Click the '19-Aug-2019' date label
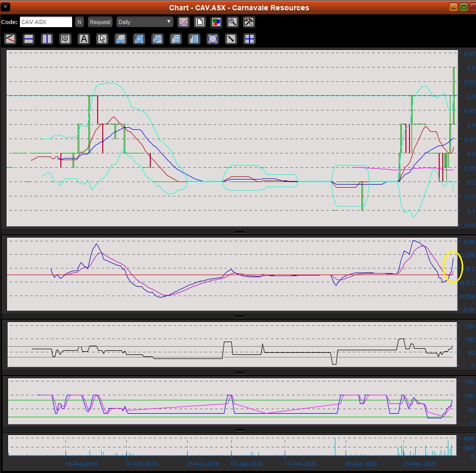Image resolution: width=476 pixels, height=473 pixels. 81,464
